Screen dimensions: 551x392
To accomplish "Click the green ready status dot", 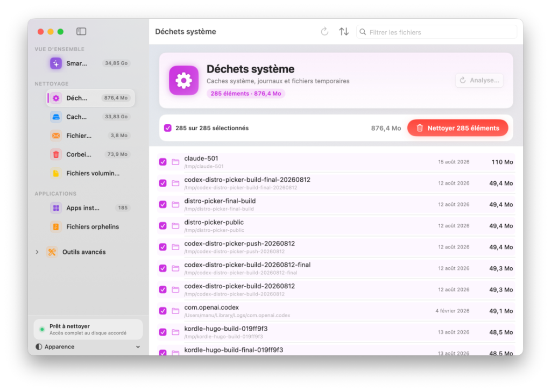I will click(x=42, y=330).
